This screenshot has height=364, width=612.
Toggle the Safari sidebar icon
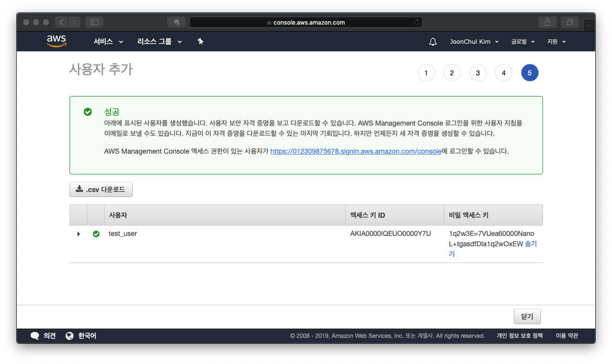point(94,22)
